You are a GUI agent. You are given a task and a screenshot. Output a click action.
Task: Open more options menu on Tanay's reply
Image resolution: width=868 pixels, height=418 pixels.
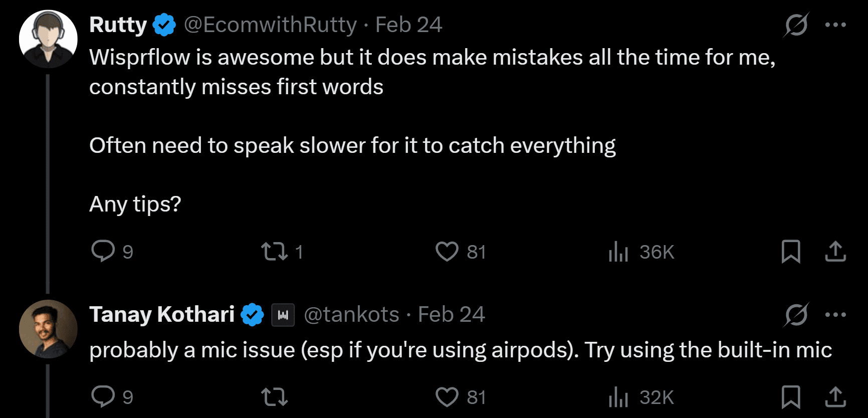tap(835, 315)
